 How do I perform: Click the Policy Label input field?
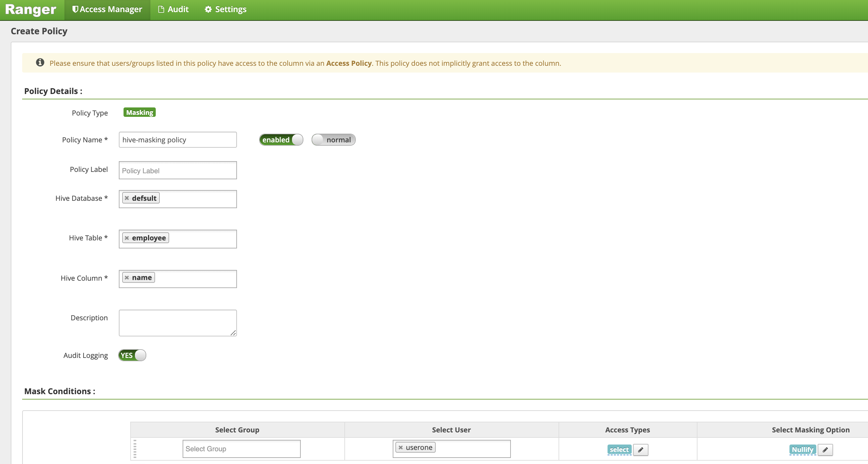tap(178, 171)
